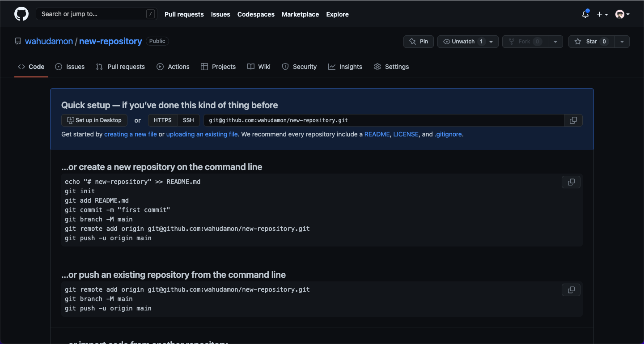
Task: Click the code brackets icon on Code tab
Action: click(x=21, y=67)
